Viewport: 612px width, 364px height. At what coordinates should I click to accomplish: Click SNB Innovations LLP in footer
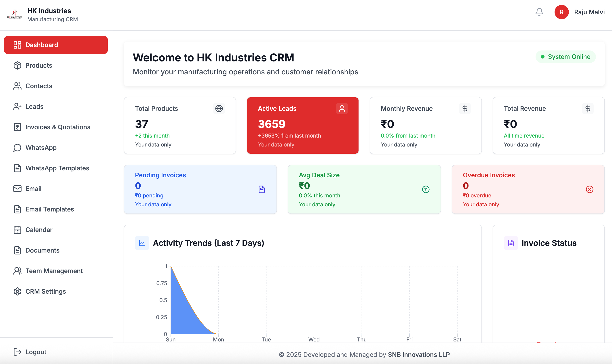(x=419, y=354)
